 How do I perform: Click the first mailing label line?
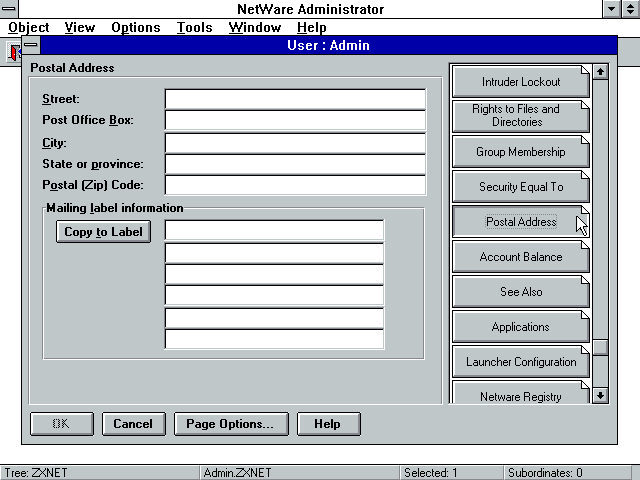(274, 231)
